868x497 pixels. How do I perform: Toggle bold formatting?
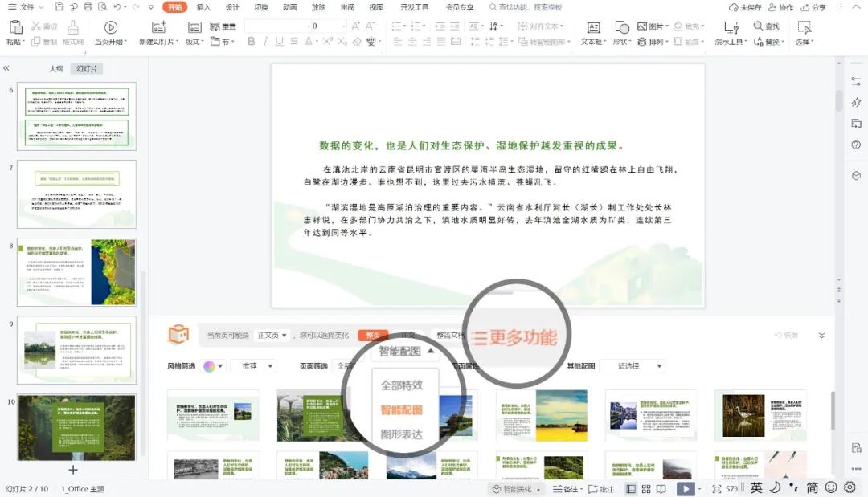pyautogui.click(x=252, y=40)
